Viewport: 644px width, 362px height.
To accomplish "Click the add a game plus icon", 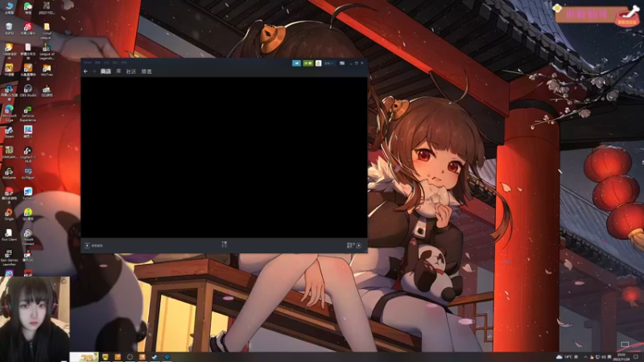I will point(87,245).
